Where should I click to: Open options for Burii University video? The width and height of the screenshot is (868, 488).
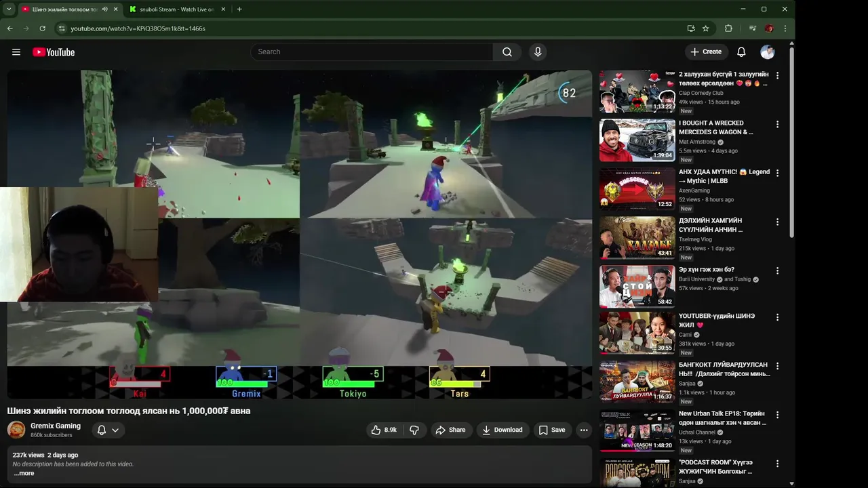tap(777, 271)
